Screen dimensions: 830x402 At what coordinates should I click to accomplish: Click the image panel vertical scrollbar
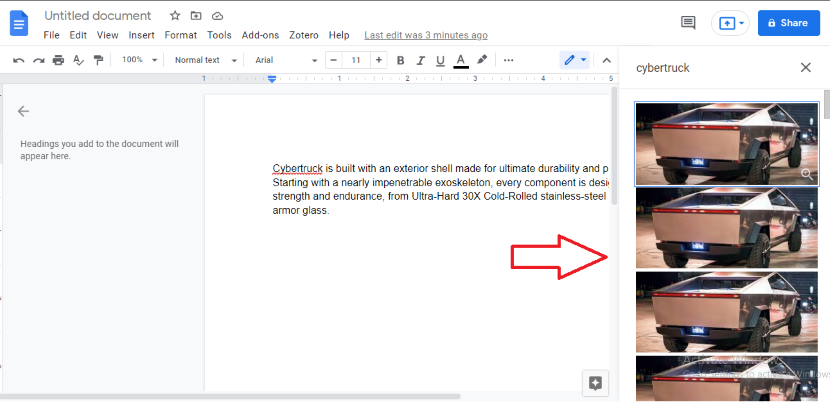(827, 104)
